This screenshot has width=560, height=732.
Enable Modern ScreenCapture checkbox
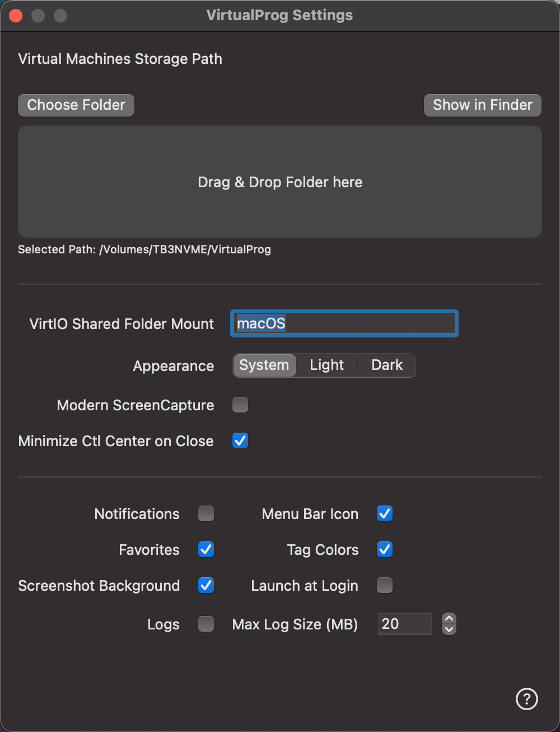[x=240, y=405]
